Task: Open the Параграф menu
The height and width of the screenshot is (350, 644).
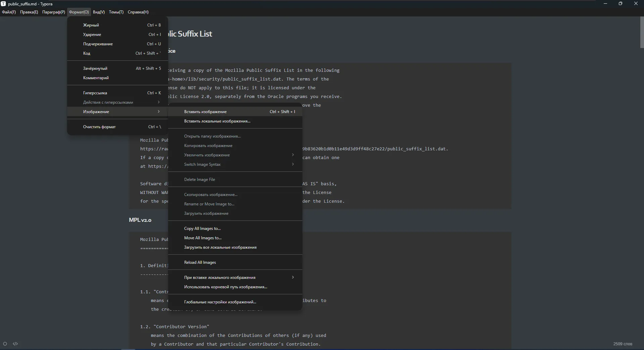Action: (x=54, y=12)
